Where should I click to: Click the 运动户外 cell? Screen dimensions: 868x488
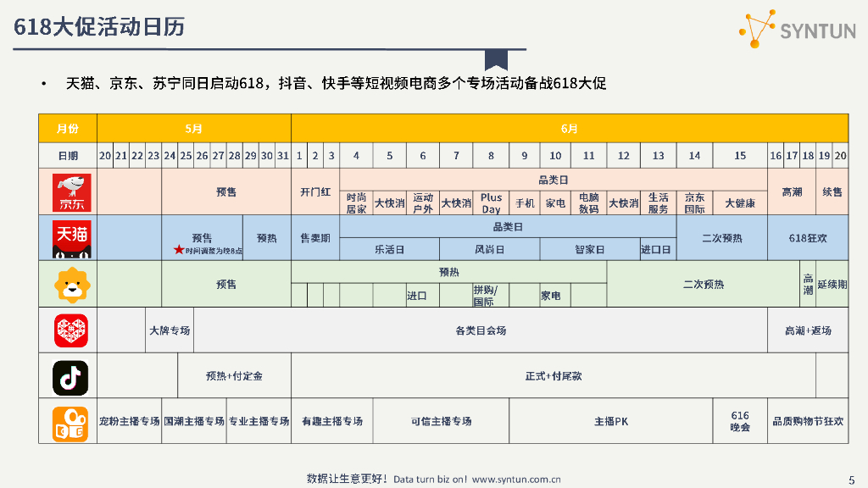tap(423, 203)
